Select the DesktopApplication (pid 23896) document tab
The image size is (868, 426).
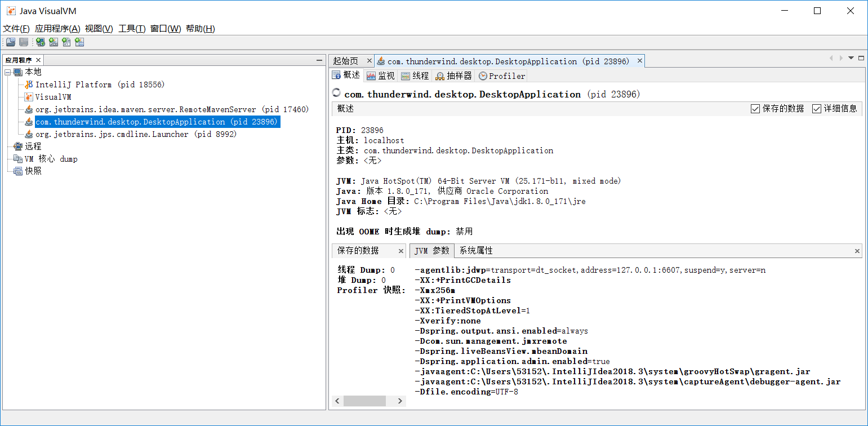pos(509,61)
